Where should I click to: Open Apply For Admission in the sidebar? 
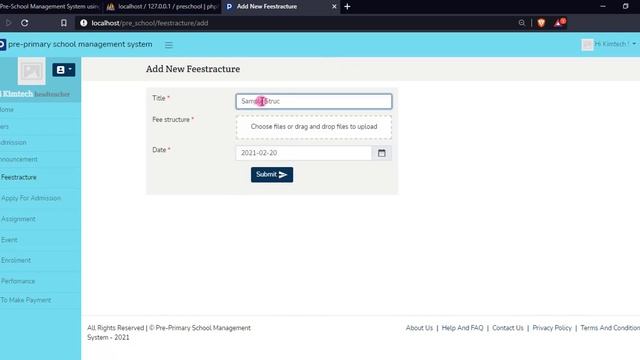pyautogui.click(x=31, y=198)
